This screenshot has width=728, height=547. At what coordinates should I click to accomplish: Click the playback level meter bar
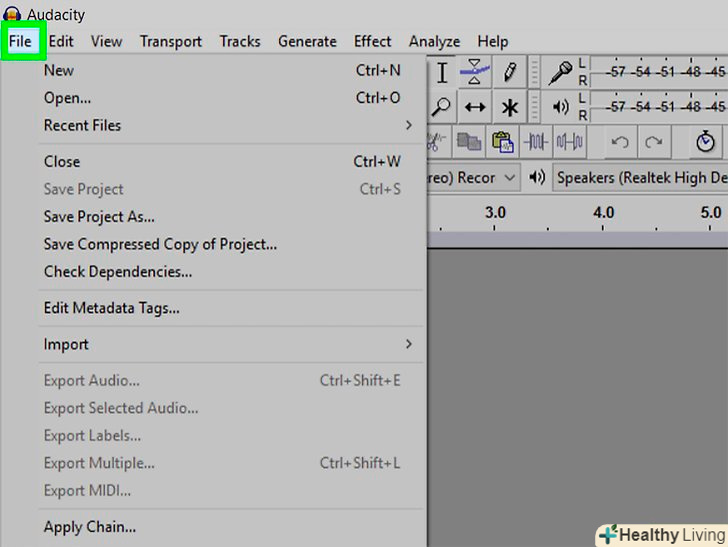(658, 107)
